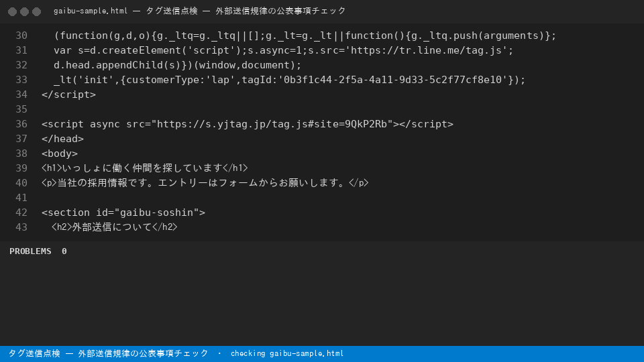Click the title text gaibu-sample.html
Image resolution: width=644 pixels, height=362 pixels.
[x=91, y=11]
